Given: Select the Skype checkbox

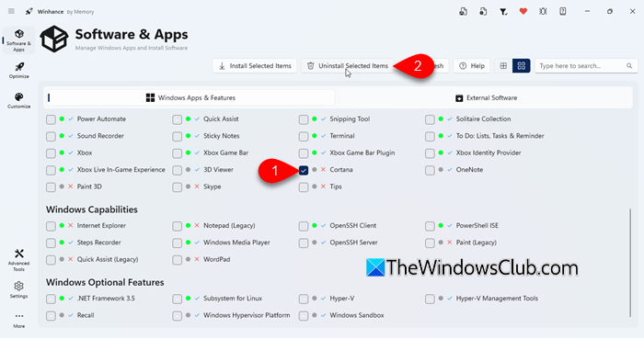Looking at the screenshot, I should tap(177, 187).
